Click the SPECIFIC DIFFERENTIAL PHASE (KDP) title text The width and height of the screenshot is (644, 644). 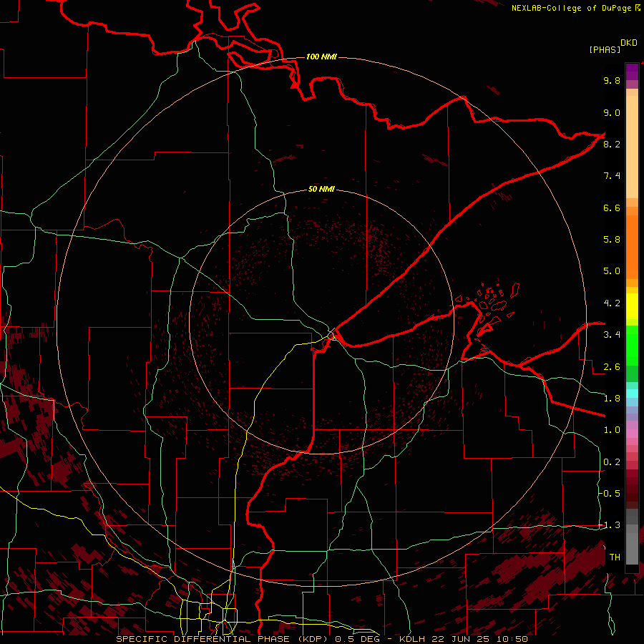pos(224,639)
